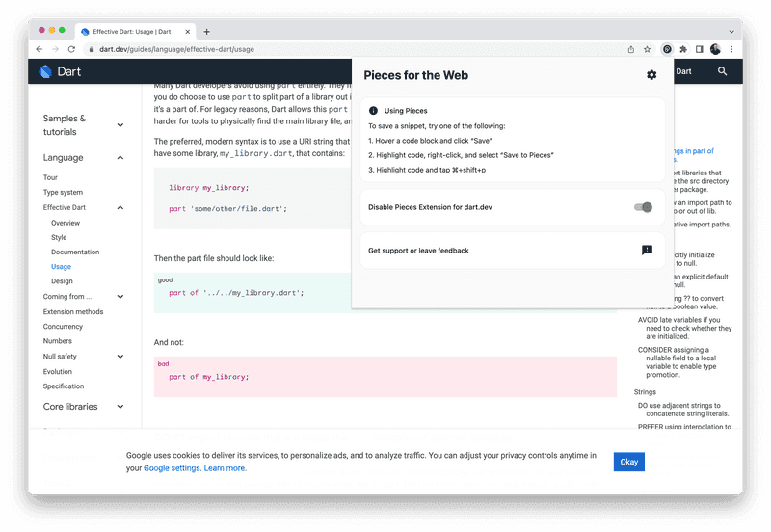Open Numbers page
This screenshot has height=532, width=771.
pyautogui.click(x=58, y=341)
